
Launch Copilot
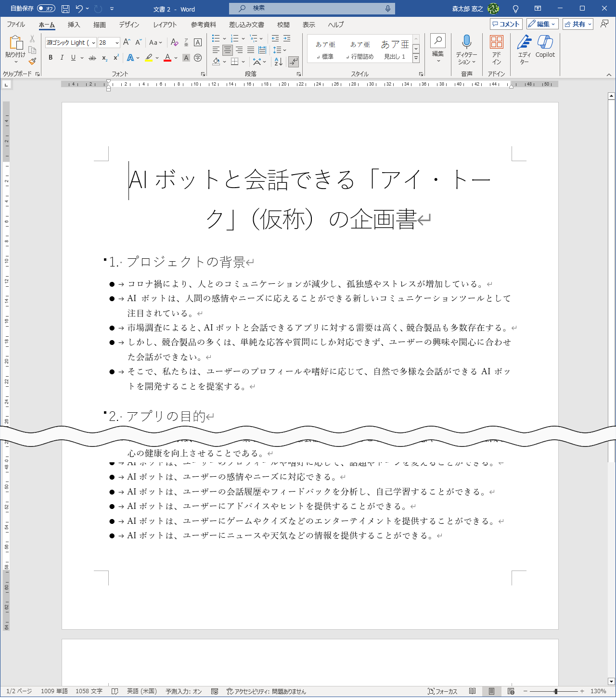coord(545,48)
